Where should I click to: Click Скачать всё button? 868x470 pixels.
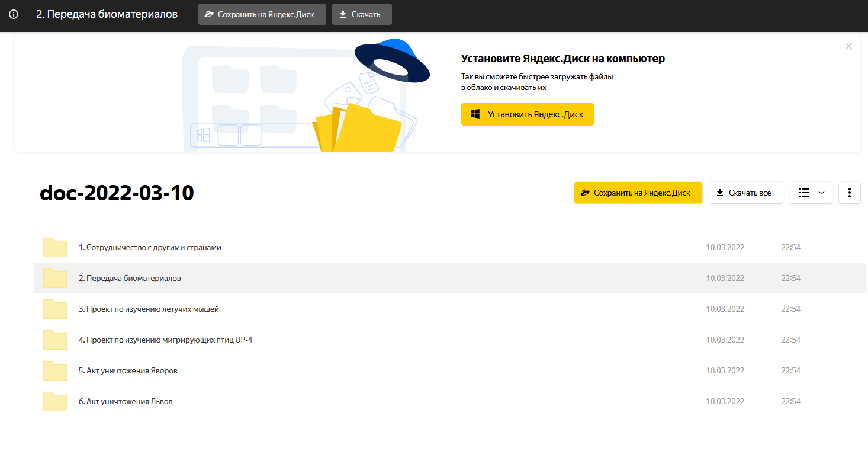click(x=746, y=193)
